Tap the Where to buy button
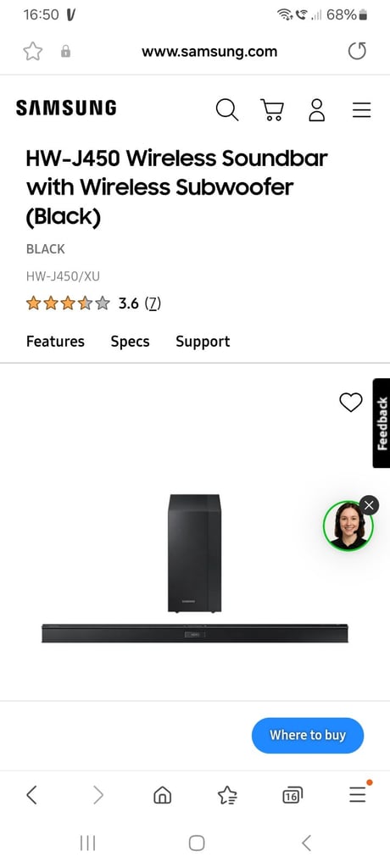390x868 pixels. (x=308, y=735)
